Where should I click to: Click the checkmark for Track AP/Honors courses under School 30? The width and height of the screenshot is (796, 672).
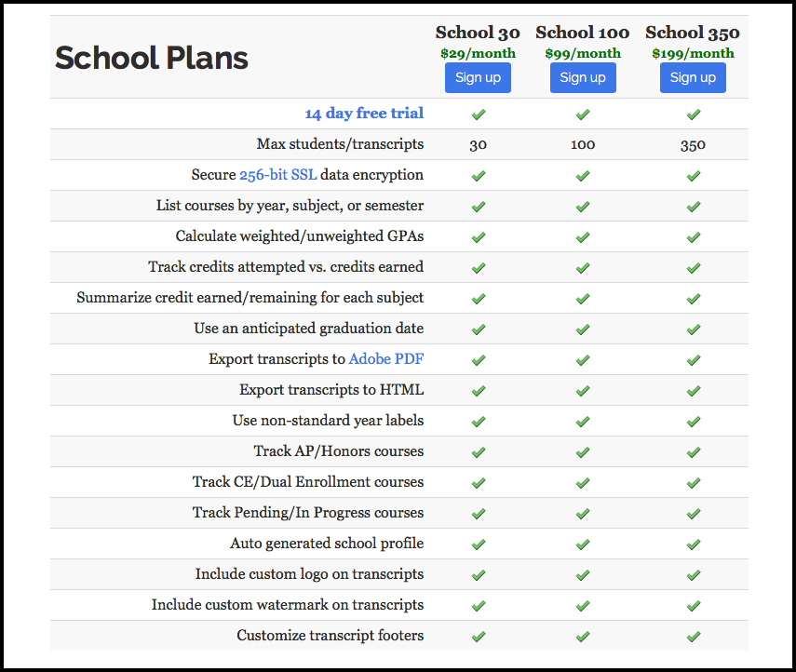click(478, 451)
